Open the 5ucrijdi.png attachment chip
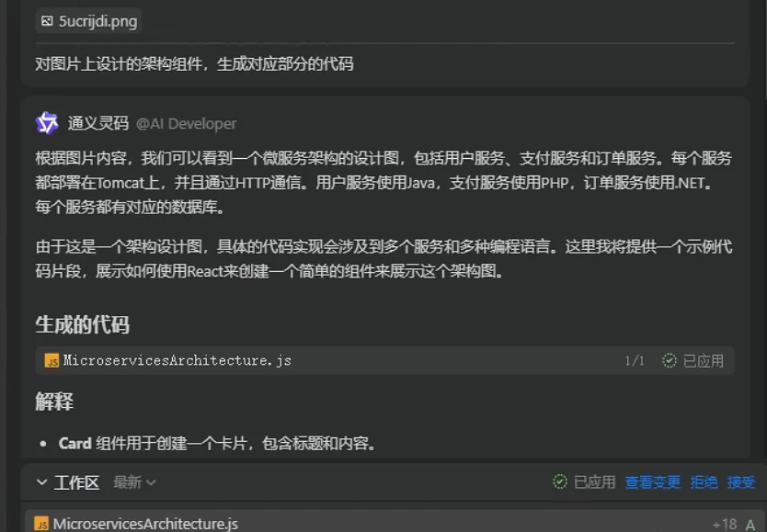 88,21
